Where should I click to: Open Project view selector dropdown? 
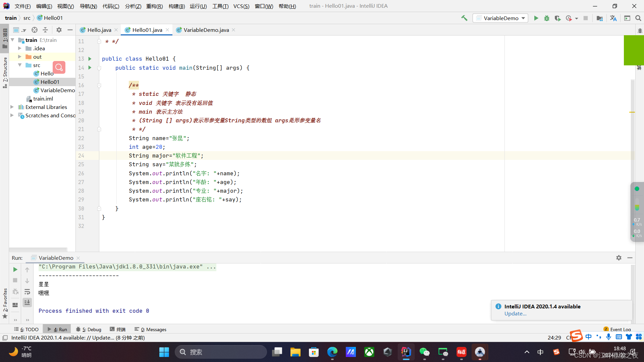coord(19,30)
